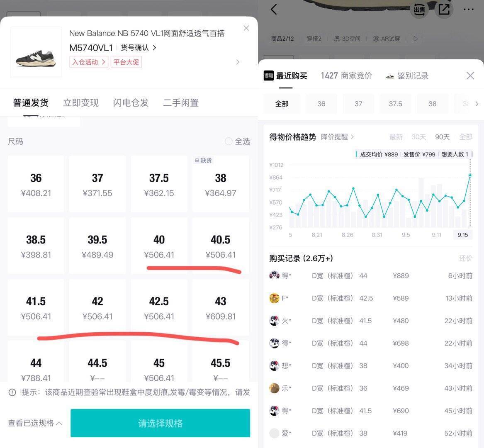Image resolution: width=484 pixels, height=448 pixels.
Task: Select size 44.5 card
Action: click(x=97, y=361)
